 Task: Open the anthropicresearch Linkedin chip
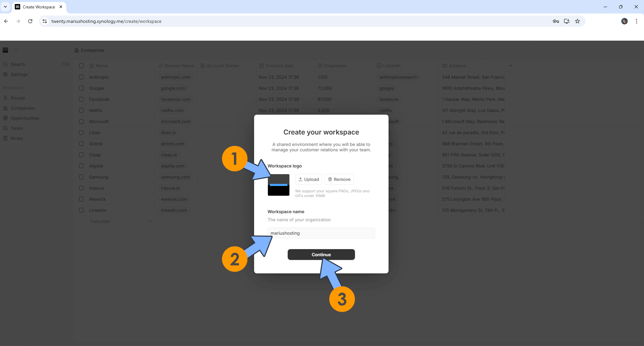pyautogui.click(x=398, y=77)
